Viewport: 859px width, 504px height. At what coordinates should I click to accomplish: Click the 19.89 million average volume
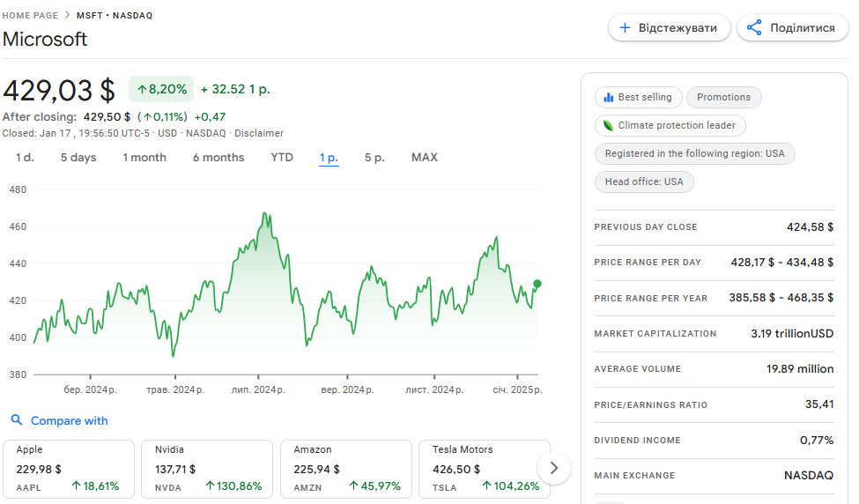pos(800,368)
